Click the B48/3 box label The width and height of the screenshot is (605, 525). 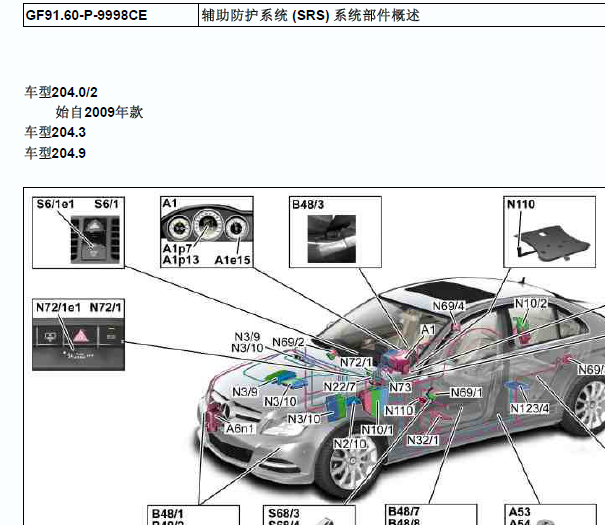coord(308,204)
